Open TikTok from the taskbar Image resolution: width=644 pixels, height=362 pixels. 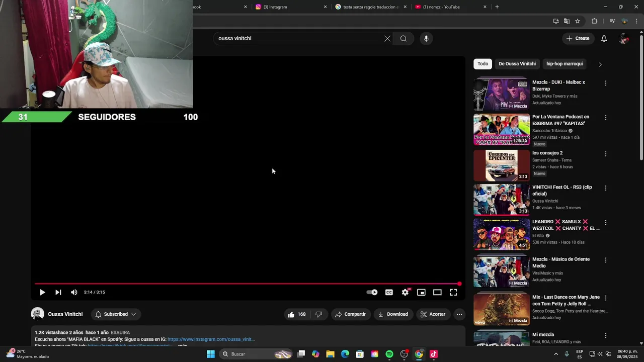coord(434,354)
